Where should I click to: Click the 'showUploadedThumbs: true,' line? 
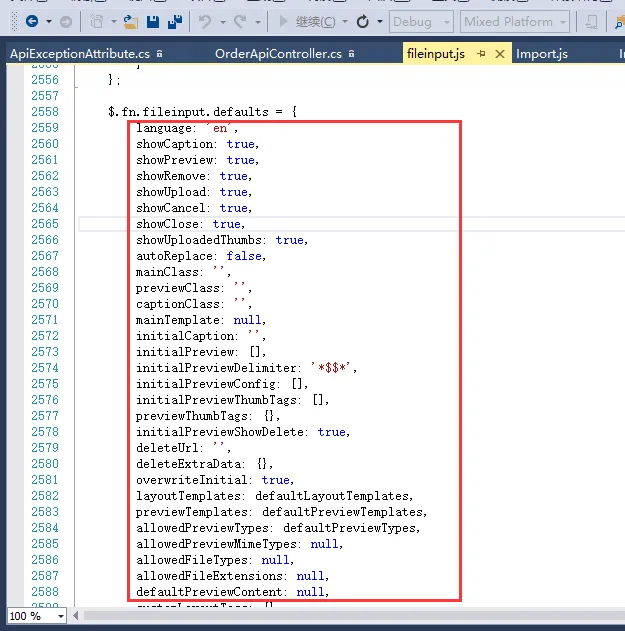coord(222,240)
